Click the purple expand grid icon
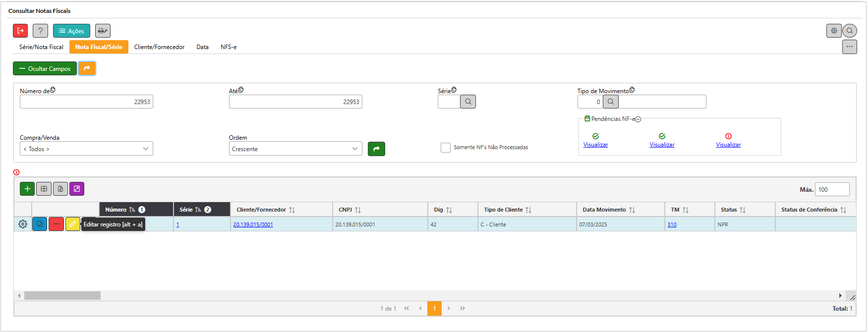 tap(77, 189)
